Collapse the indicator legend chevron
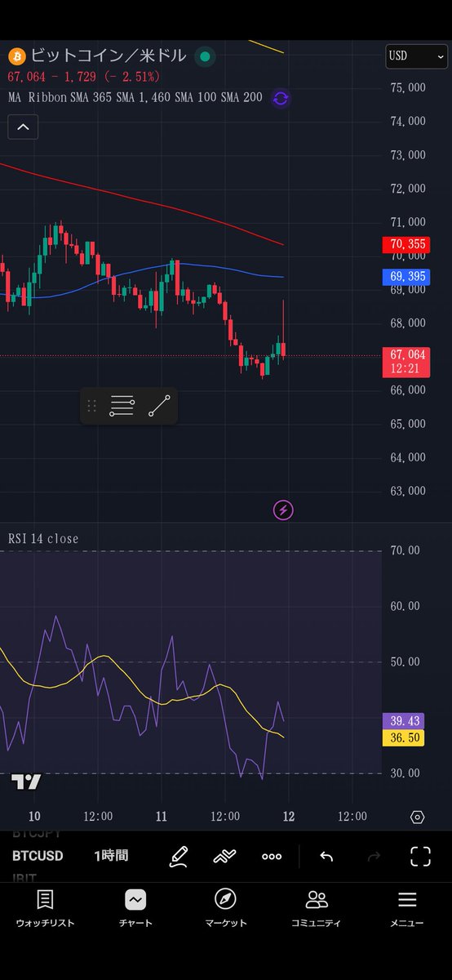Image resolution: width=452 pixels, height=980 pixels. [23, 127]
